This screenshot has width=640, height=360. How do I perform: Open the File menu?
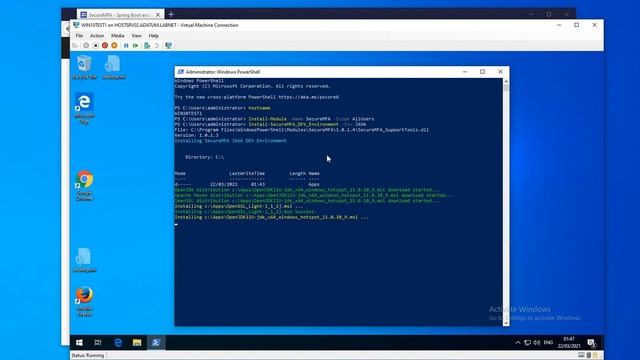(x=79, y=36)
